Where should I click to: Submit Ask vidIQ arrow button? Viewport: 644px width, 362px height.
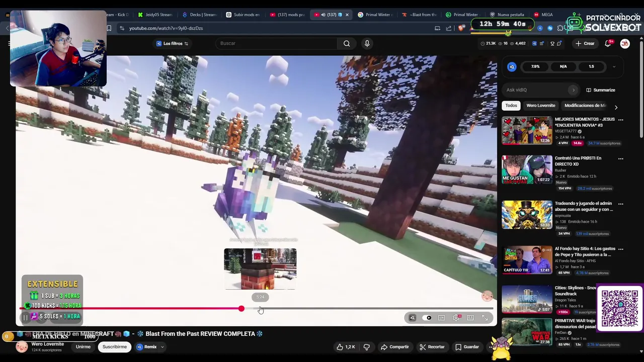tap(574, 90)
